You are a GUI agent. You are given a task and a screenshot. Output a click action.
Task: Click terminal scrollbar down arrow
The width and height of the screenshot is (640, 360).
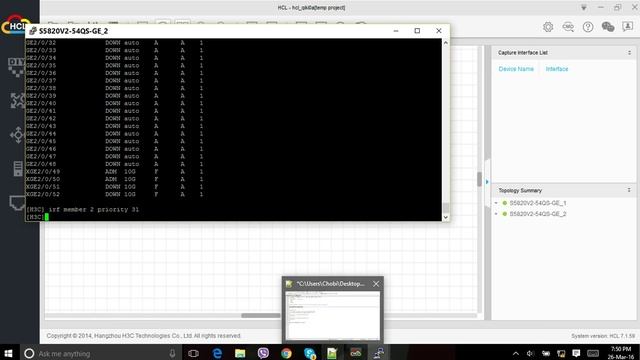pyautogui.click(x=446, y=217)
